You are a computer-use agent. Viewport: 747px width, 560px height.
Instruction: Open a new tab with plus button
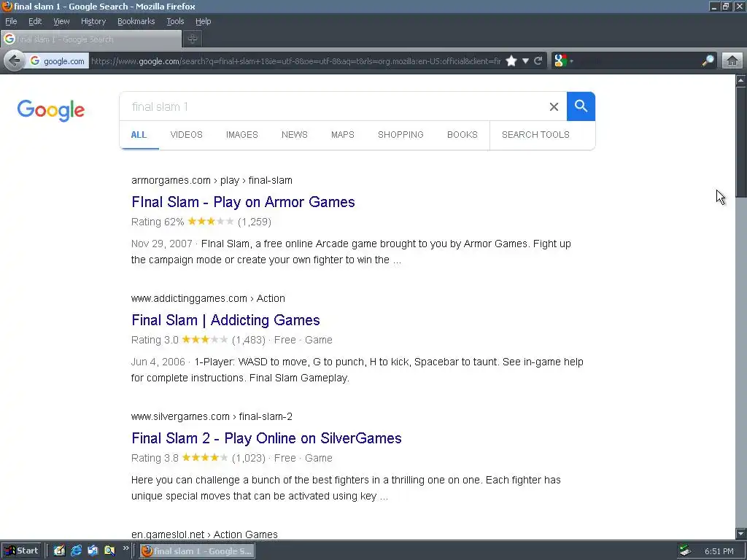click(193, 39)
